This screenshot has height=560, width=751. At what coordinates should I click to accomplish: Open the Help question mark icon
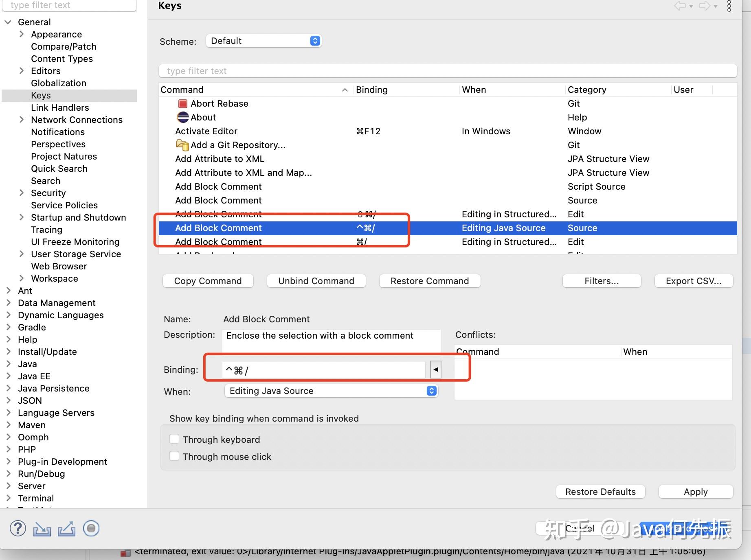coord(18,528)
